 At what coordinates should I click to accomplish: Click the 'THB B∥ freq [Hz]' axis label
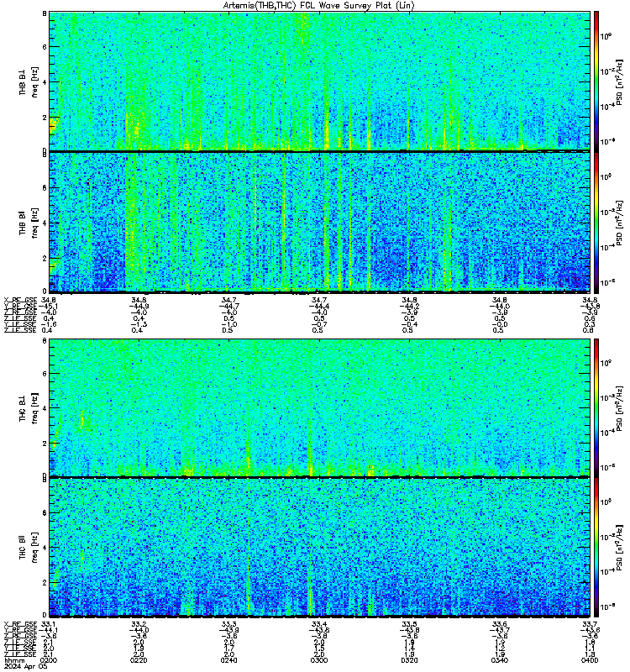tap(29, 223)
